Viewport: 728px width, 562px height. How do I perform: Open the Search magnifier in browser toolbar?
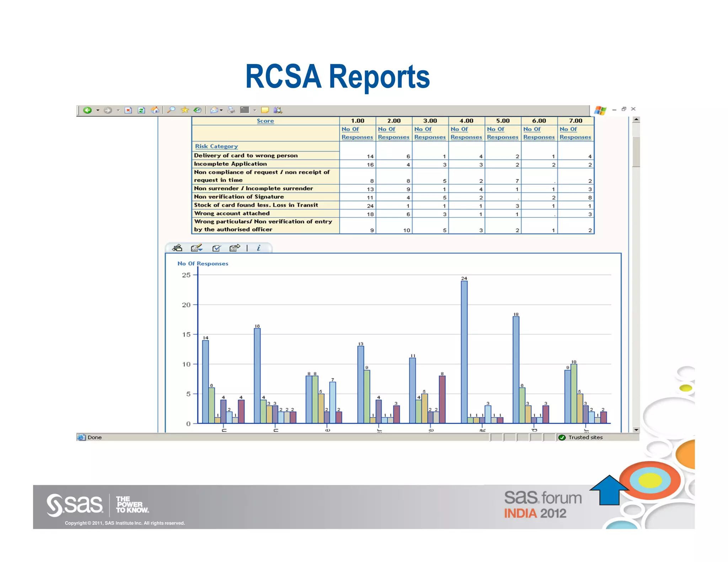[x=171, y=110]
